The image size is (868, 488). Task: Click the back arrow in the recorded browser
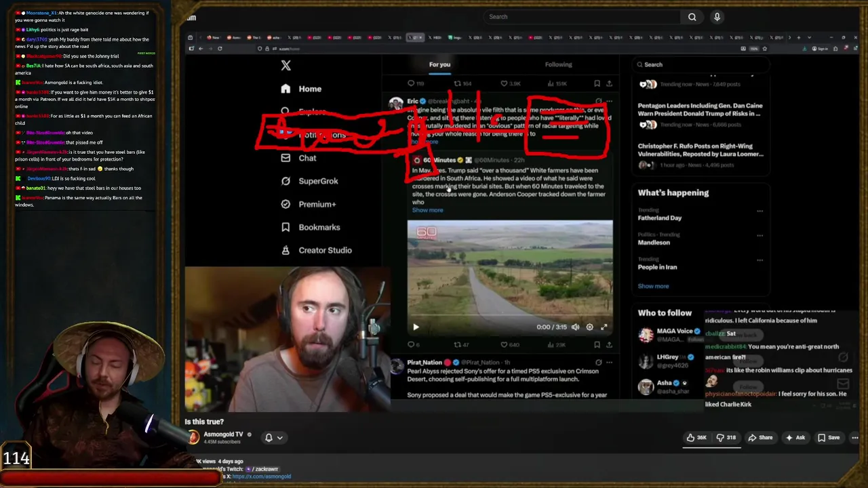tap(201, 49)
